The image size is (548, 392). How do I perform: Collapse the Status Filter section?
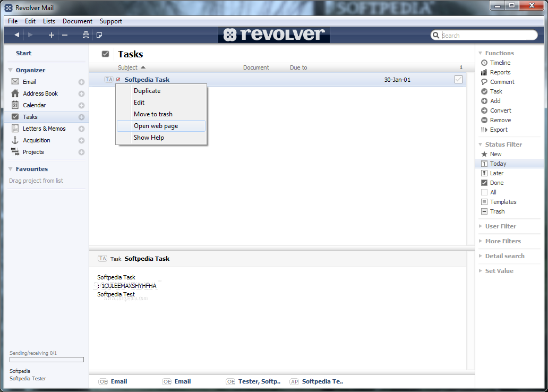pos(480,144)
